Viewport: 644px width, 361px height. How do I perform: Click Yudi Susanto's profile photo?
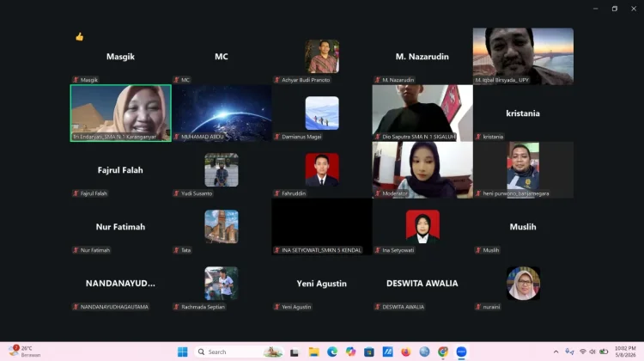222,170
